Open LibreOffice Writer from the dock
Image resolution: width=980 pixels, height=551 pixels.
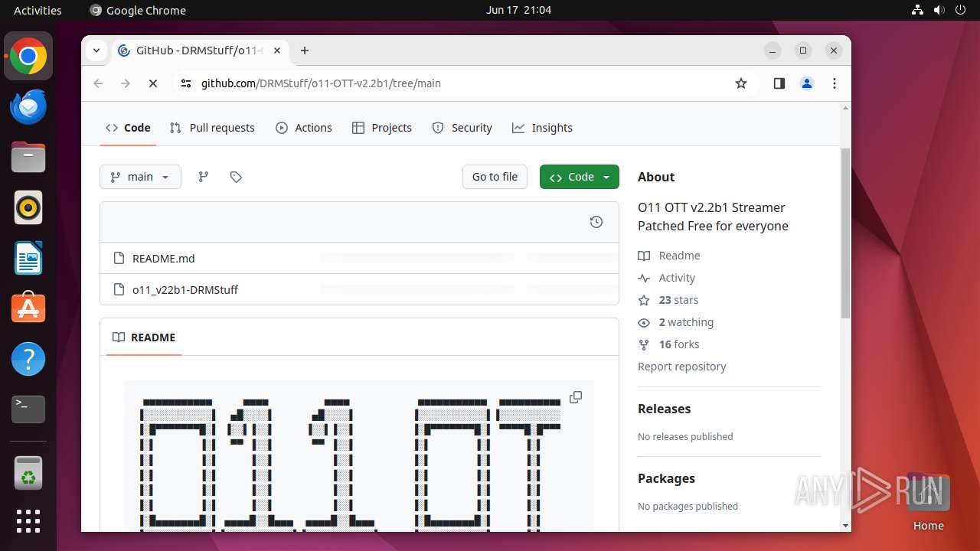tap(28, 258)
